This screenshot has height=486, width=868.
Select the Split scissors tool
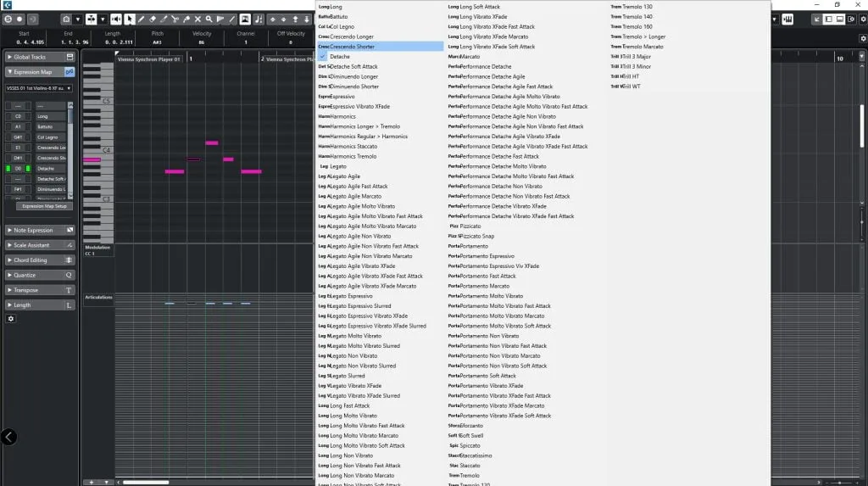pos(175,19)
